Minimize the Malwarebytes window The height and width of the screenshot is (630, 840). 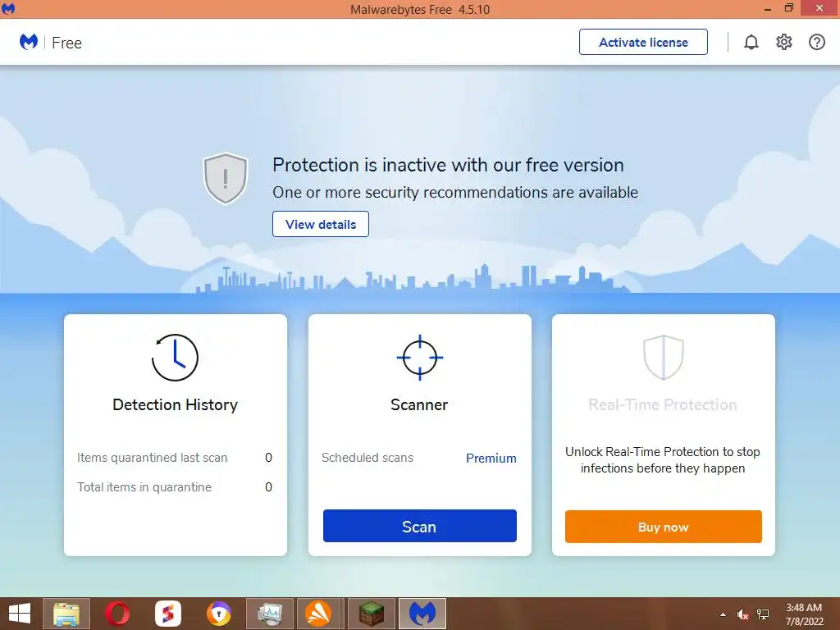768,8
